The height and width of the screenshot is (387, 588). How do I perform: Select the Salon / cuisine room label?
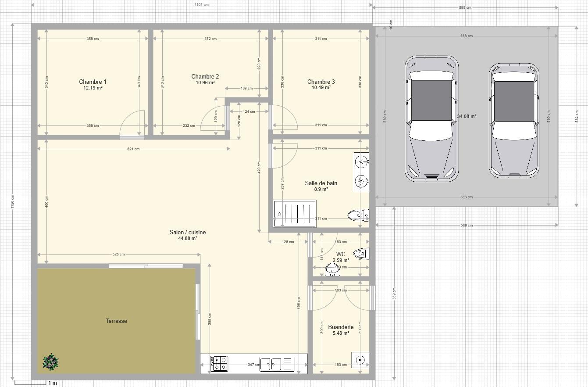[x=187, y=232]
